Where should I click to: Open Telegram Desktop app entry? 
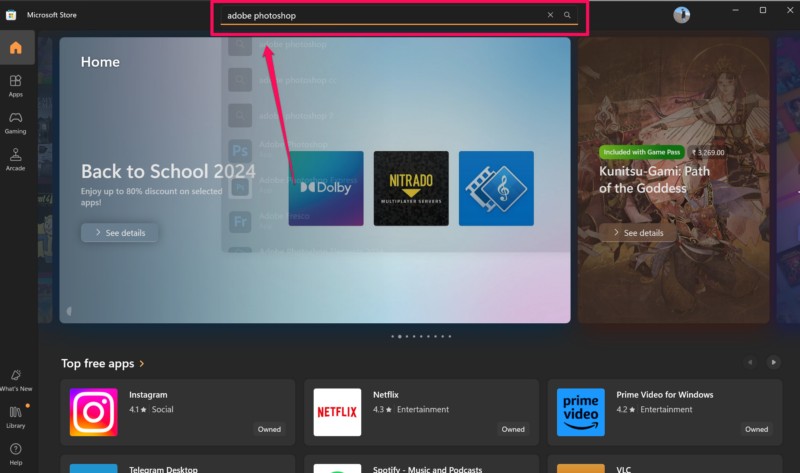pos(178,464)
